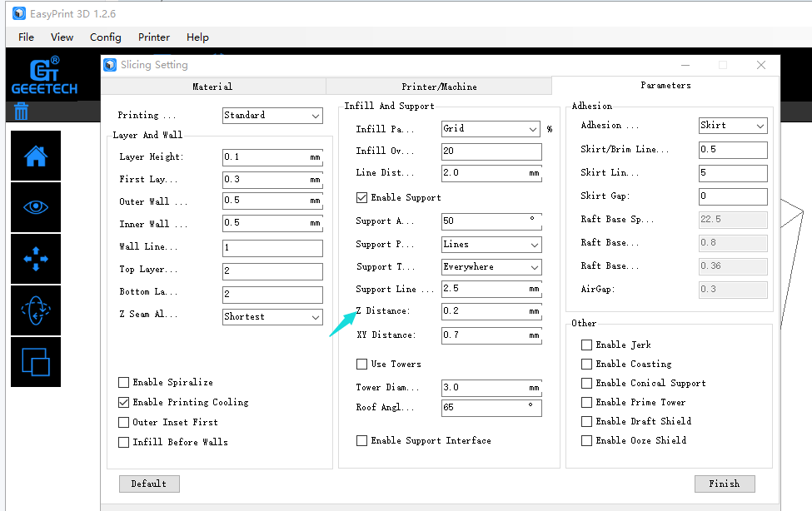Select the move arrows tool icon

tap(36, 259)
